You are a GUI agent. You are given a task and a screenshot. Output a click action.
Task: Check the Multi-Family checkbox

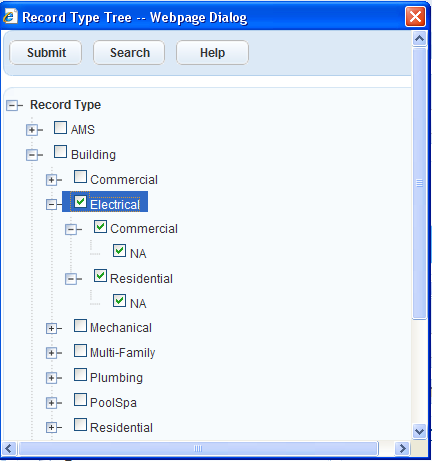[x=80, y=350]
